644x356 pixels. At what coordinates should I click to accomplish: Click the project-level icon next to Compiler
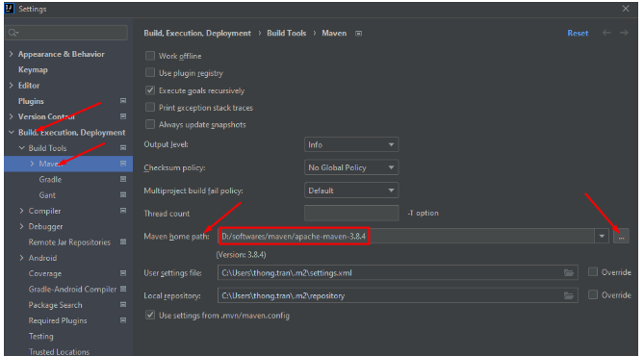(x=123, y=211)
